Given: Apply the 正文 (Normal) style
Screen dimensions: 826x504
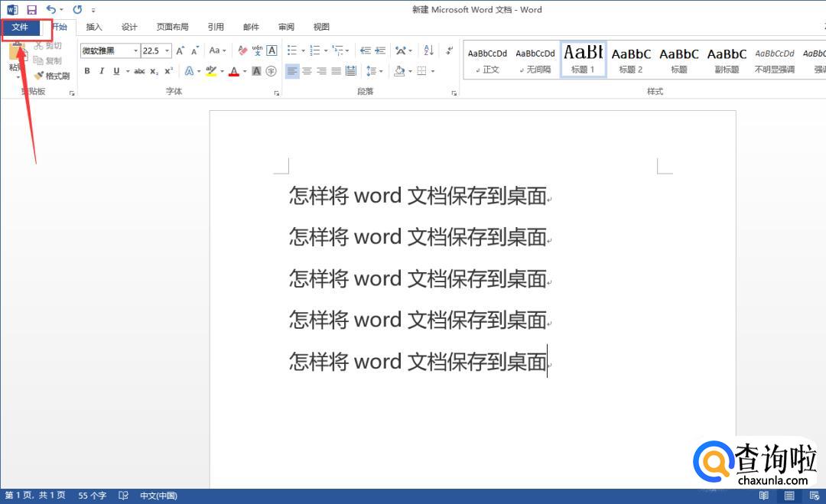Looking at the screenshot, I should coord(487,60).
